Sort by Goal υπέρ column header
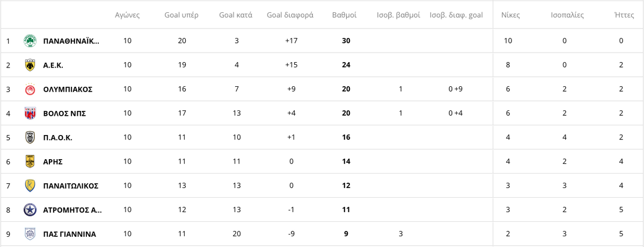The width and height of the screenshot is (644, 247). [x=181, y=15]
